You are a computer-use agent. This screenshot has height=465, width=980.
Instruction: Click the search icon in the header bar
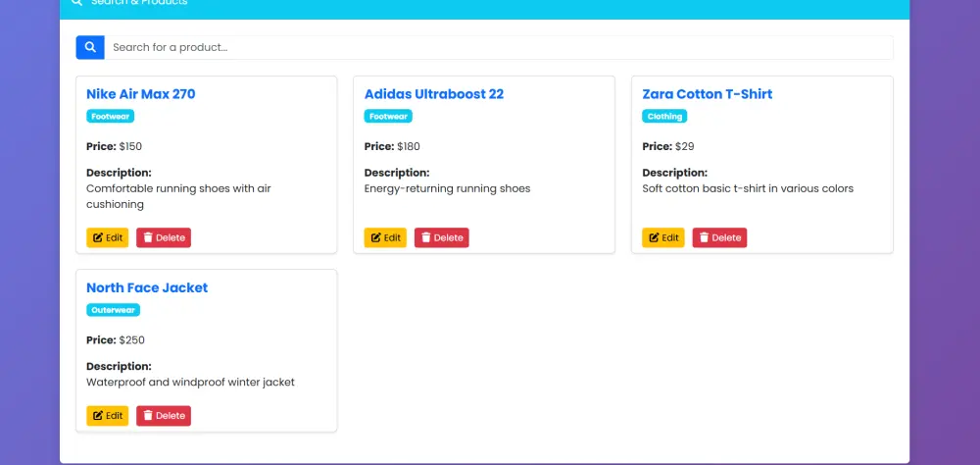coord(77,3)
